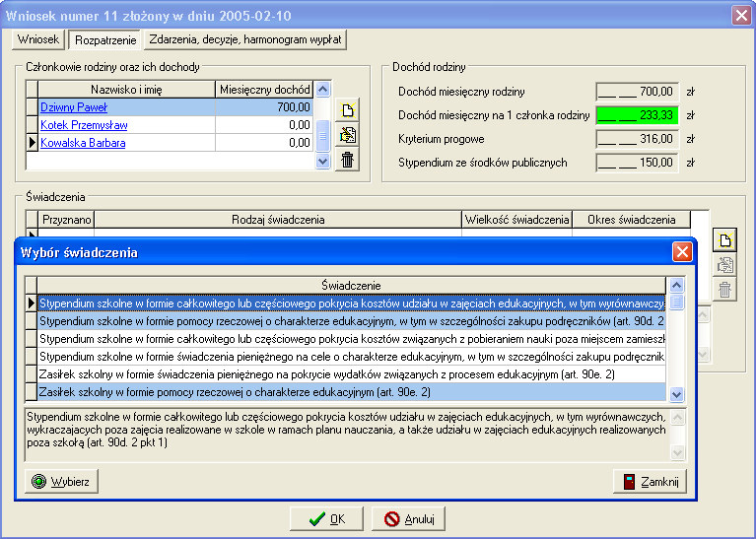Viewport: 756px width, 539px height.
Task: Open the Dziwny Paweł link
Action: click(74, 107)
